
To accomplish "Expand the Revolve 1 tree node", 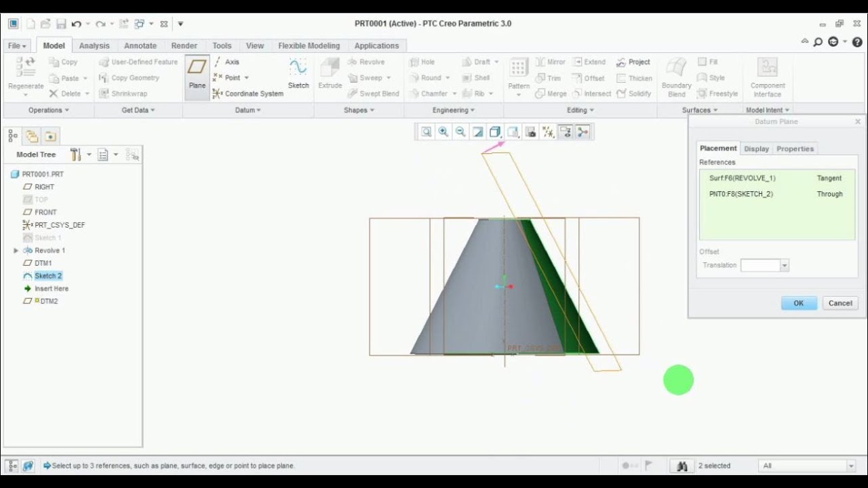I will 16,251.
